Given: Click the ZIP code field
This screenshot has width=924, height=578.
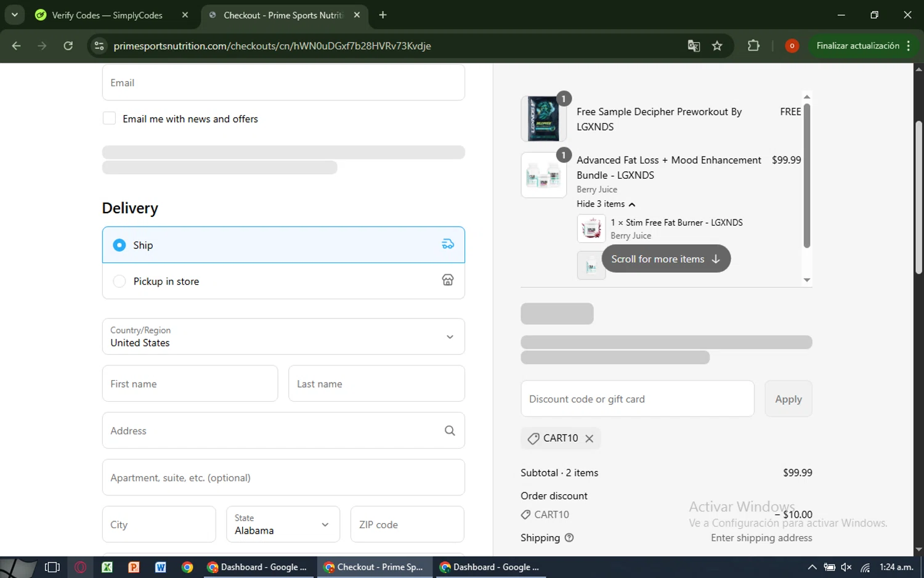Looking at the screenshot, I should [407, 524].
